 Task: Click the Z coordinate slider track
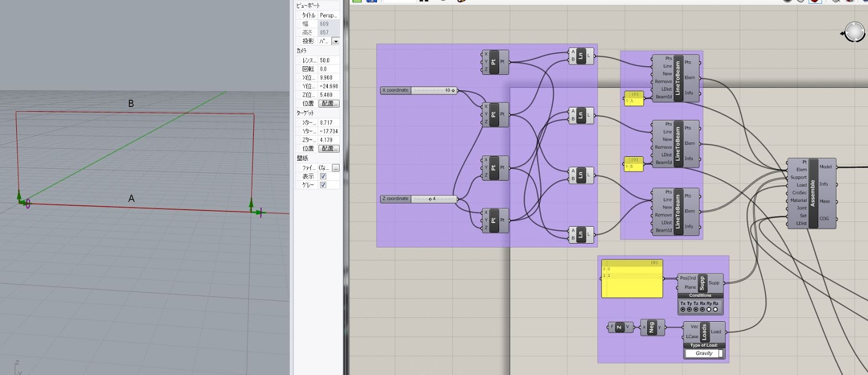pos(435,199)
